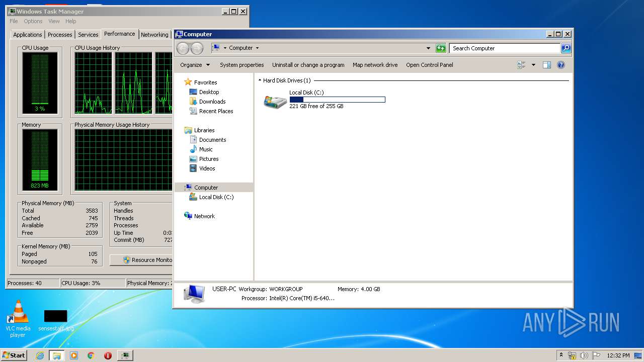Click Map network drive
This screenshot has width=644, height=362.
tap(375, 65)
